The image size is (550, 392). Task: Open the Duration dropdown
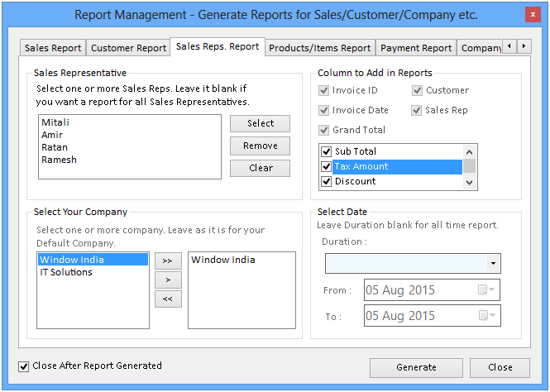(x=493, y=263)
